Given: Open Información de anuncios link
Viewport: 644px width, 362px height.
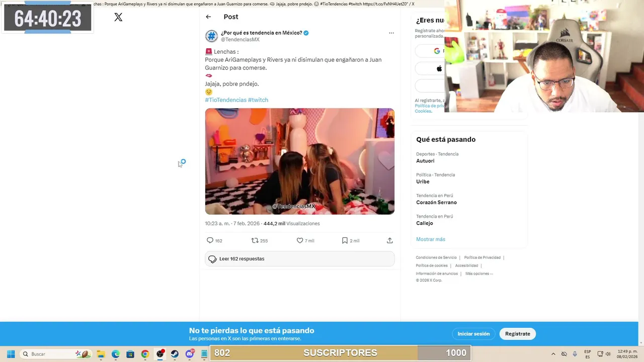Looking at the screenshot, I should (x=437, y=274).
